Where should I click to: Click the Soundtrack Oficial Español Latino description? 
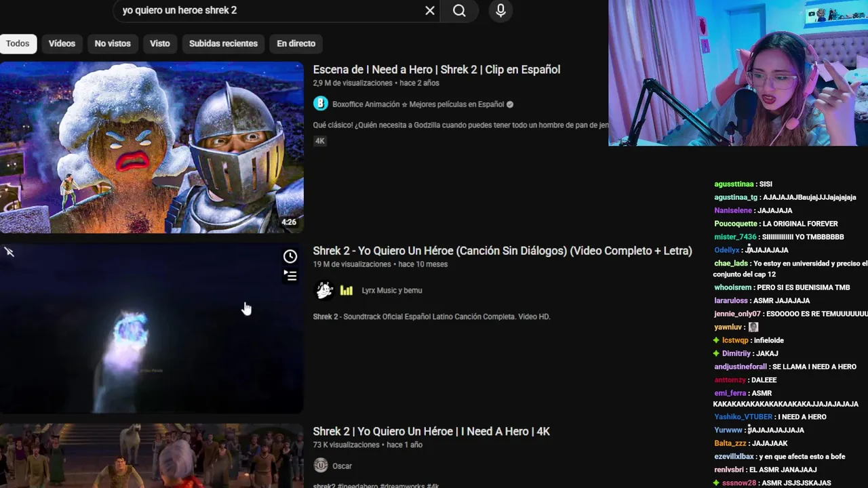[431, 317]
